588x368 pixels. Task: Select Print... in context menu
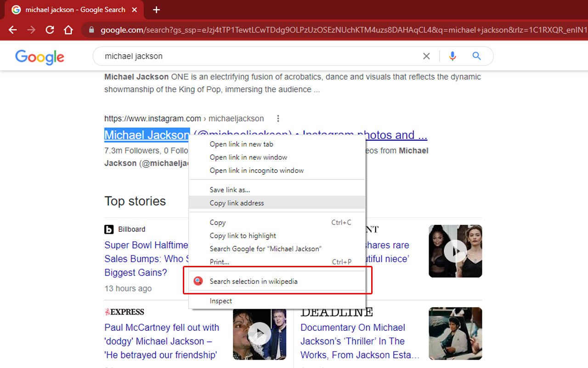(277, 262)
